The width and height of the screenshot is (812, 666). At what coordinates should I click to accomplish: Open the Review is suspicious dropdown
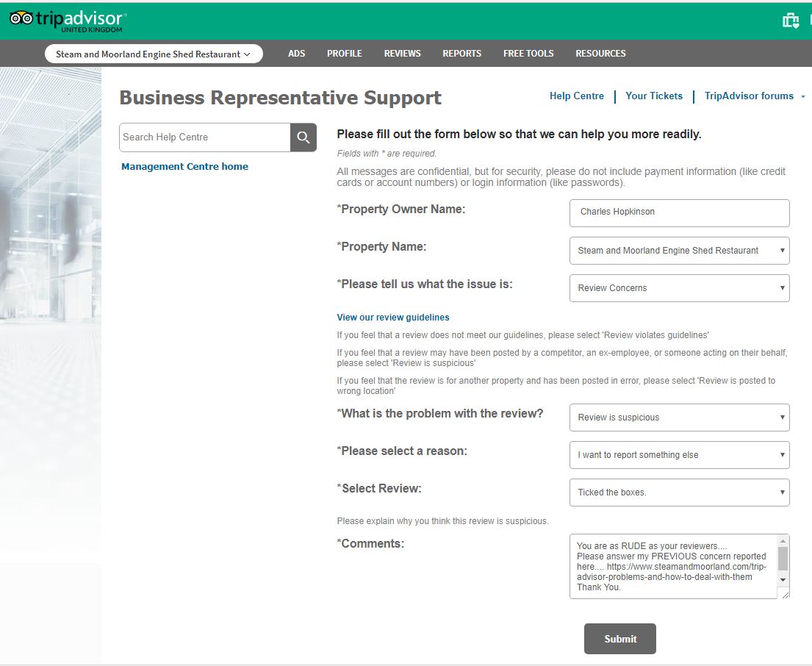click(x=680, y=418)
